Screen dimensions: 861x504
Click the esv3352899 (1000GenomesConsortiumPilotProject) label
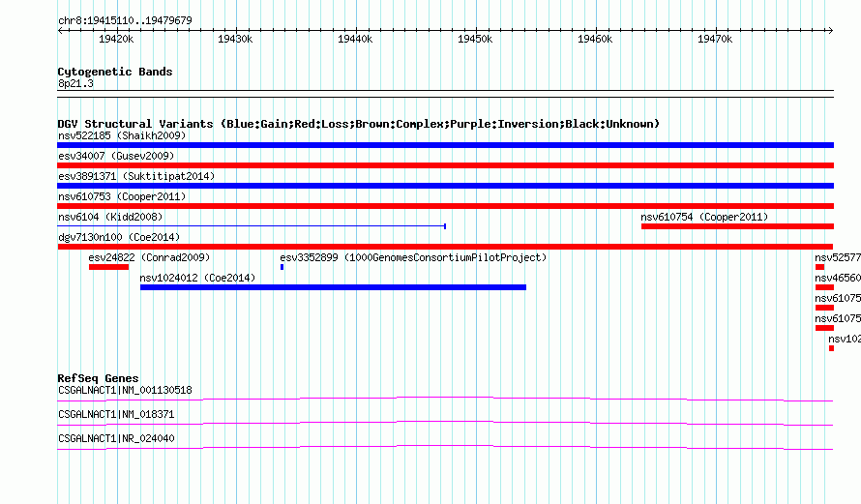pos(413,257)
